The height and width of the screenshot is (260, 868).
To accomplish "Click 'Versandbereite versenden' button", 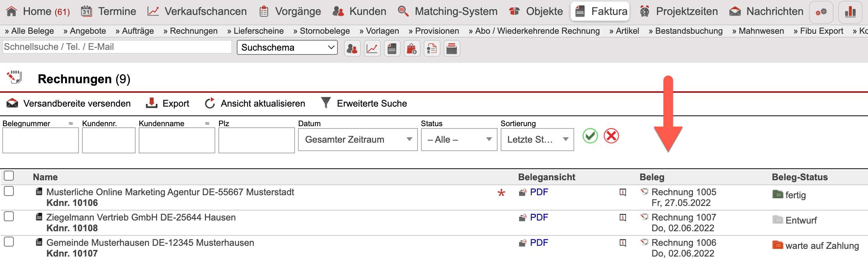I will (x=69, y=104).
